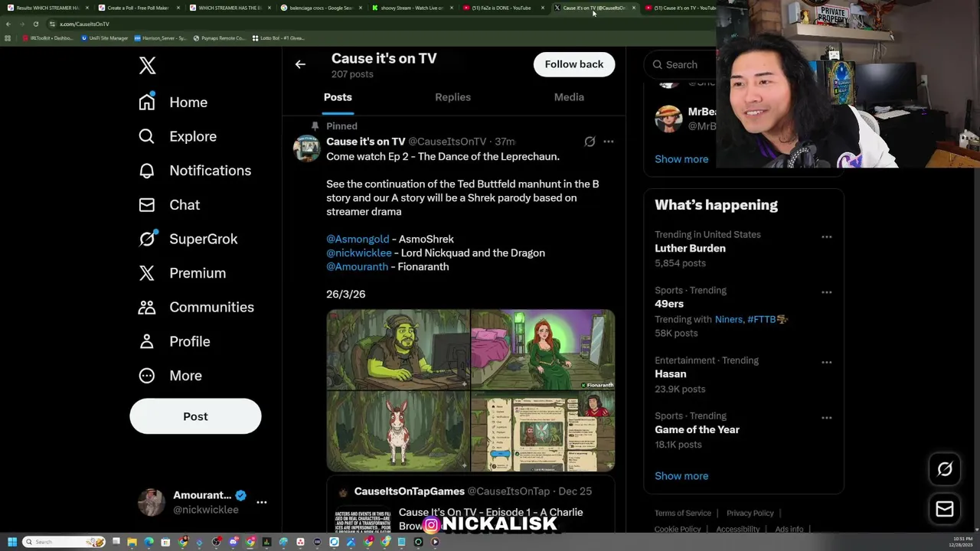
Task: Switch to the Replies tab
Action: pyautogui.click(x=452, y=97)
